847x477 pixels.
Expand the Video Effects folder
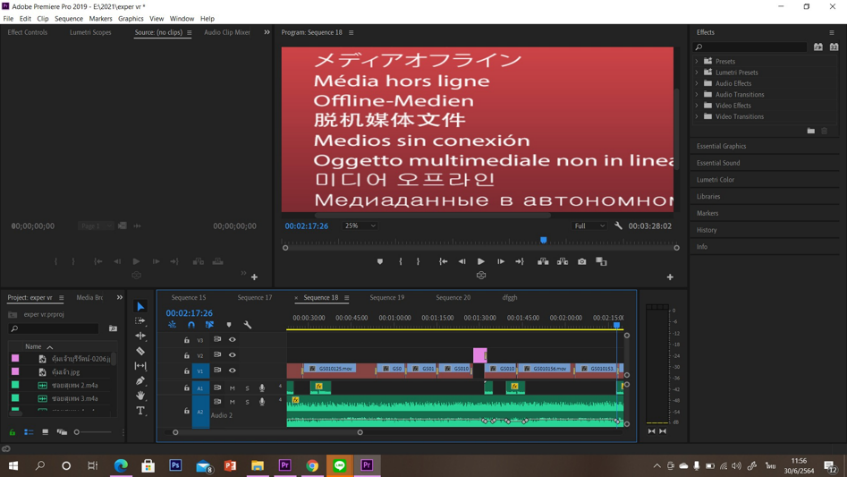697,105
